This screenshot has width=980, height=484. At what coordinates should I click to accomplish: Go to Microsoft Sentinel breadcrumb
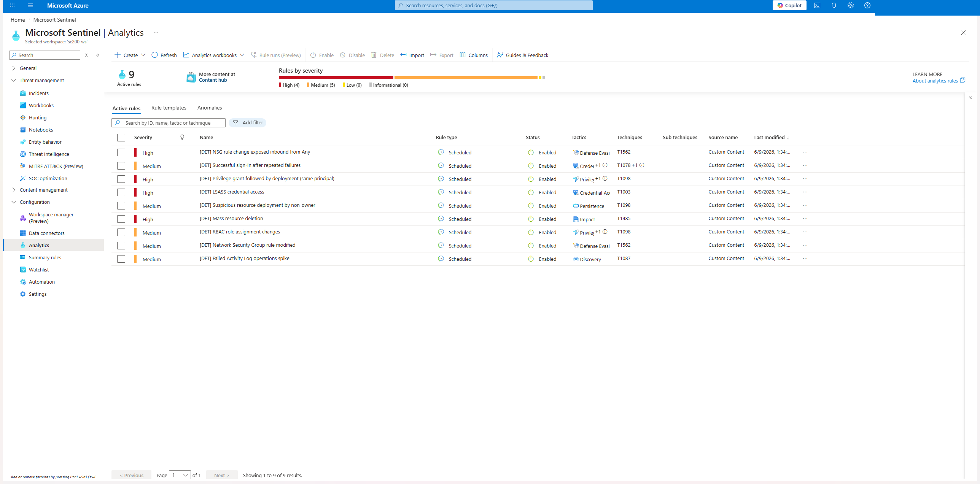pyautogui.click(x=54, y=20)
